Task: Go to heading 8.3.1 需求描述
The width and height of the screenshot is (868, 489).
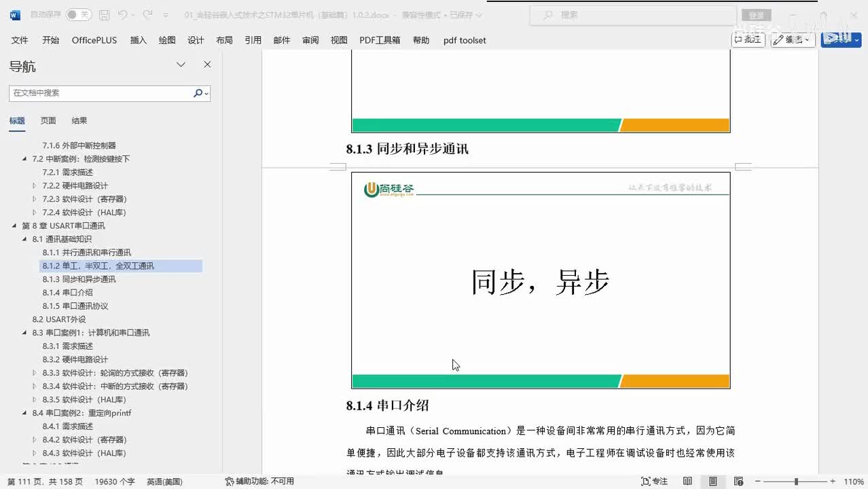Action: click(x=68, y=346)
